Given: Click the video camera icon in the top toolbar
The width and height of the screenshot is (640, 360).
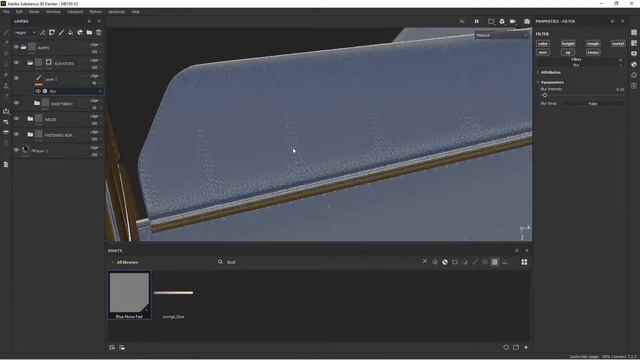Looking at the screenshot, I should point(513,21).
